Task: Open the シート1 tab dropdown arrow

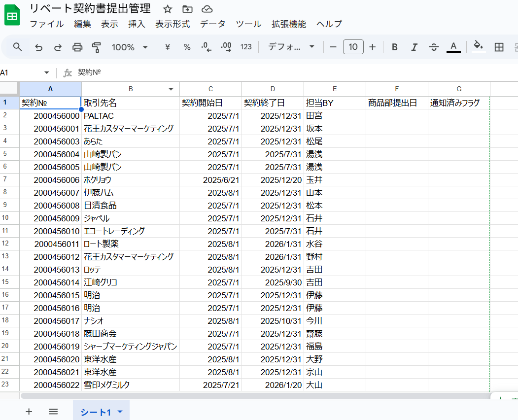Action: tap(120, 412)
